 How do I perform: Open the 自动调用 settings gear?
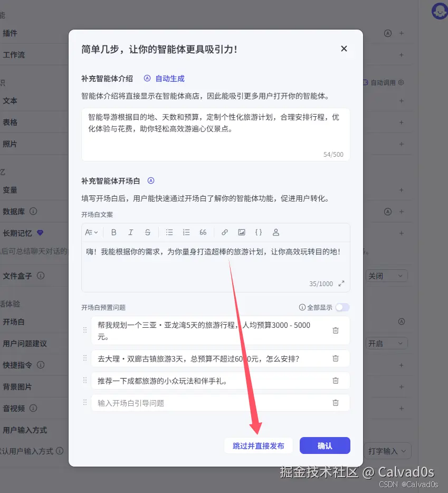coord(401,82)
